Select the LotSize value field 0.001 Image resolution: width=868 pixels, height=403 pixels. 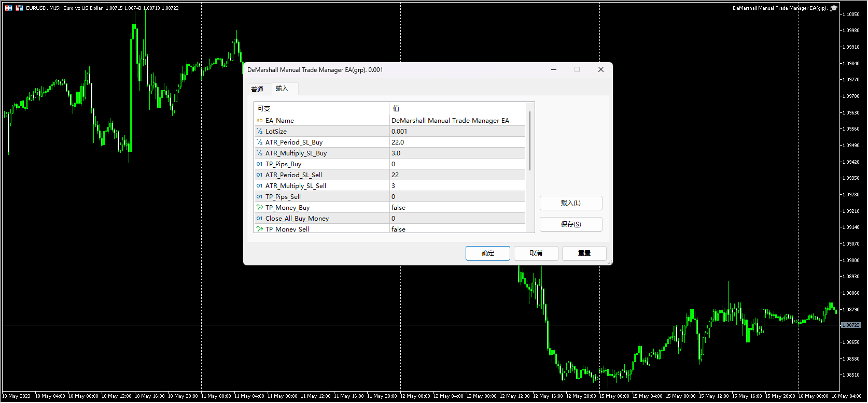pos(456,132)
